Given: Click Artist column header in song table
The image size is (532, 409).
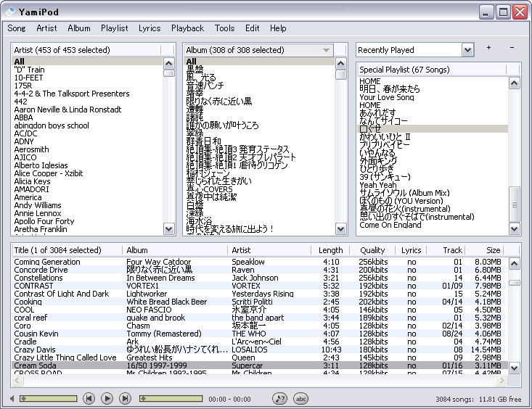Looking at the screenshot, I should (269, 250).
